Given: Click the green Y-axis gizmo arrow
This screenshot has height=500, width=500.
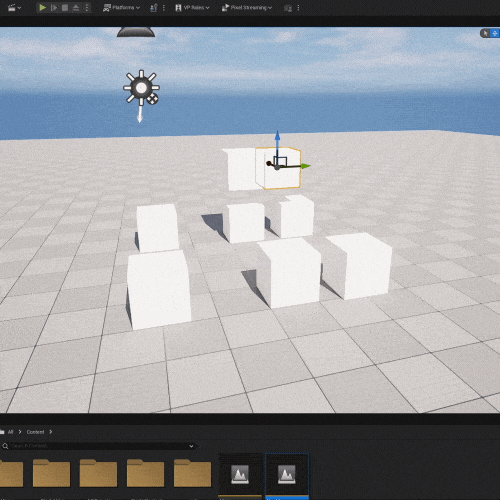Looking at the screenshot, I should (x=305, y=166).
